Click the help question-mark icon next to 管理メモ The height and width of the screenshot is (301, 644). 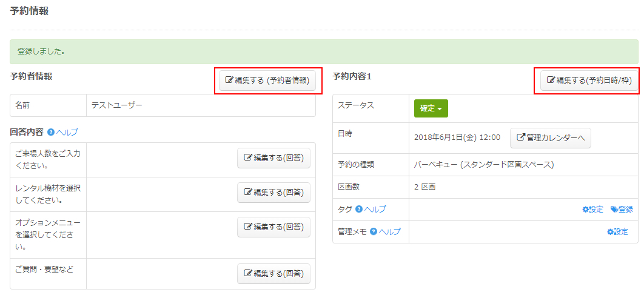tap(374, 231)
